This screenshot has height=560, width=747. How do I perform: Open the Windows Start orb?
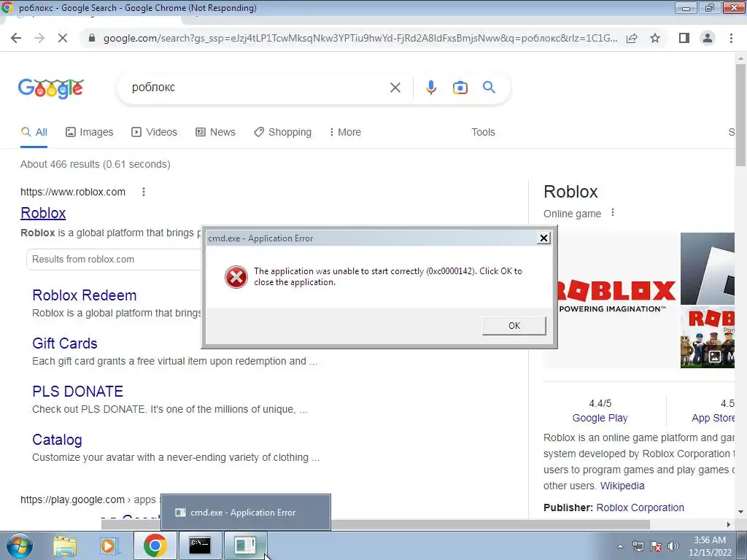click(20, 545)
